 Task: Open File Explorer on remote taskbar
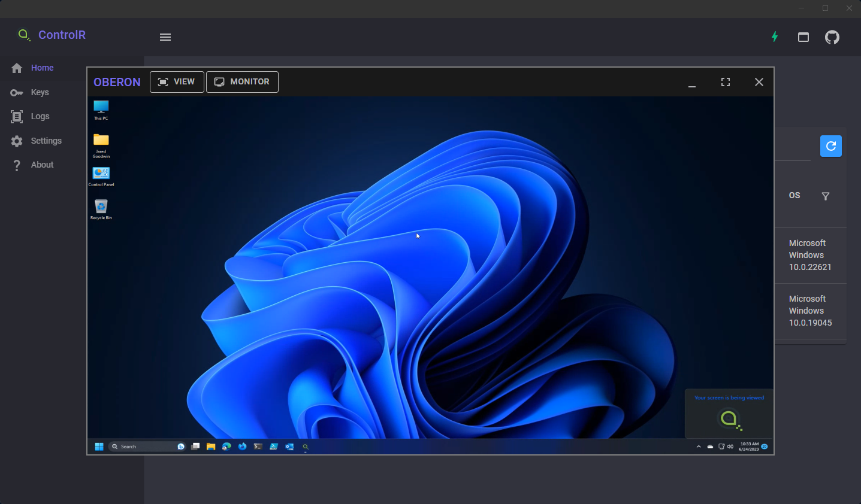211,447
